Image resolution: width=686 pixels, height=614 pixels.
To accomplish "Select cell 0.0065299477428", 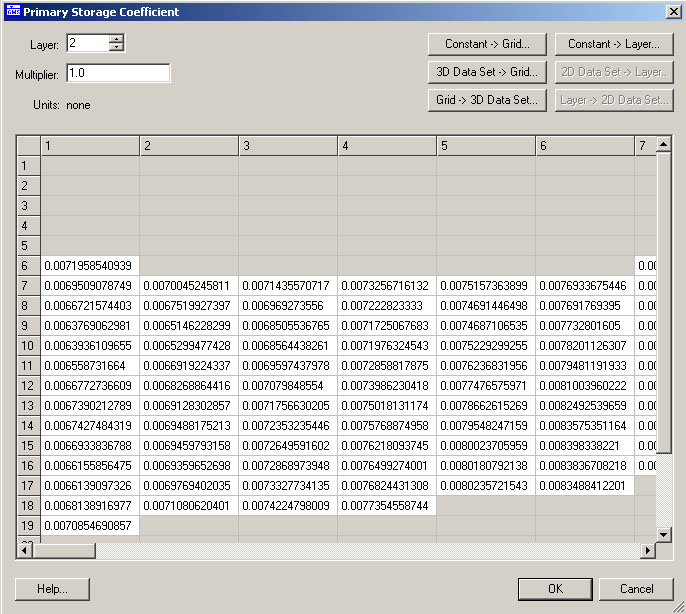I will point(189,346).
